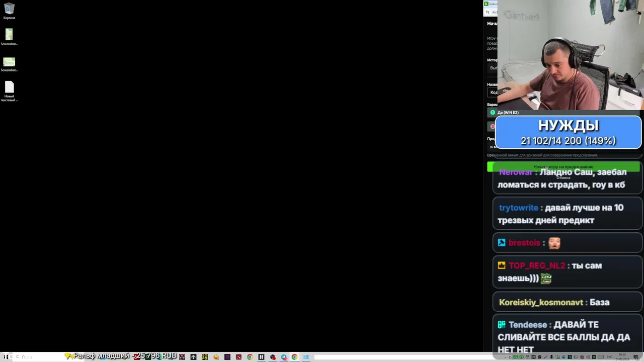Open the blue window app on taskbar

(305, 357)
